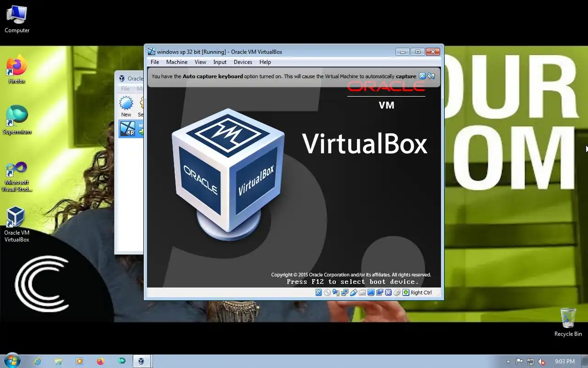Open the Help menu
This screenshot has width=588, height=368.
[265, 62]
